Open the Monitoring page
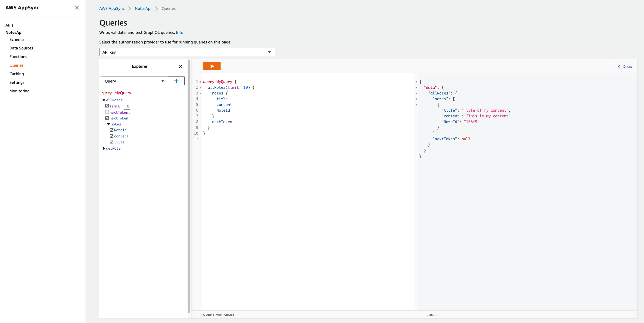This screenshot has height=323, width=644. click(x=20, y=91)
